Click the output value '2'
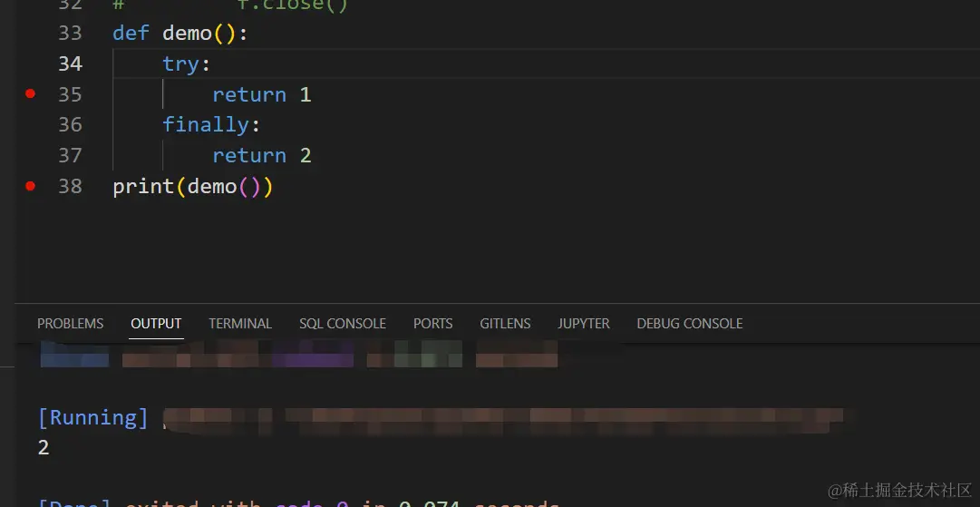980x507 pixels. click(x=44, y=448)
